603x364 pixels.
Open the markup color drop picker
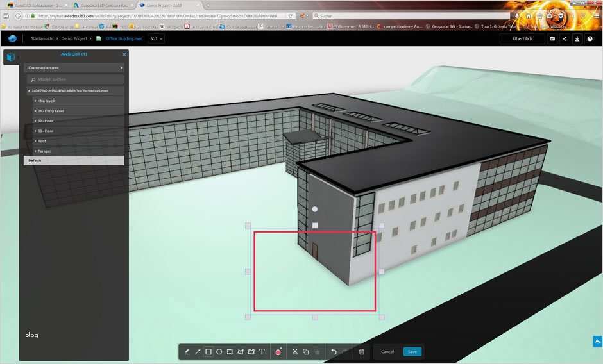pyautogui.click(x=278, y=352)
